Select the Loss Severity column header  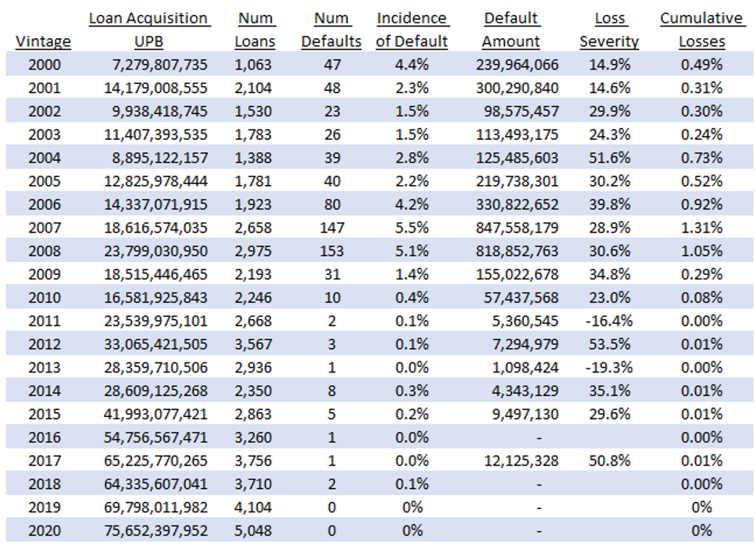point(609,30)
